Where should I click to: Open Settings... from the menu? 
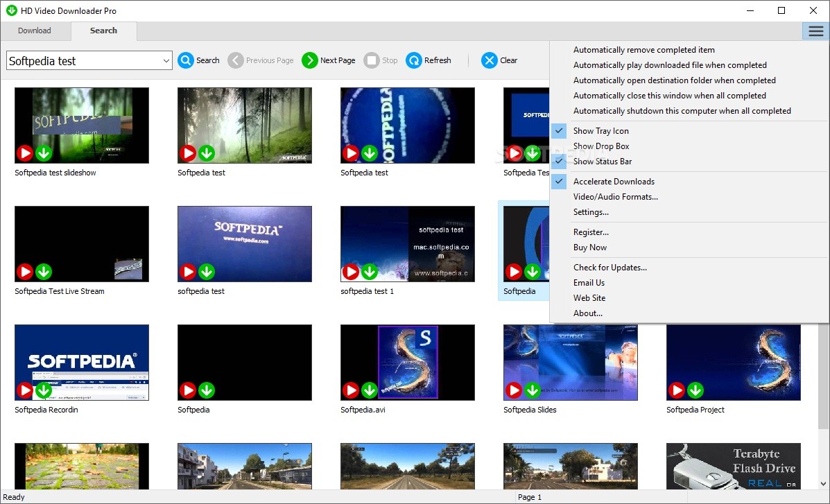click(688, 212)
